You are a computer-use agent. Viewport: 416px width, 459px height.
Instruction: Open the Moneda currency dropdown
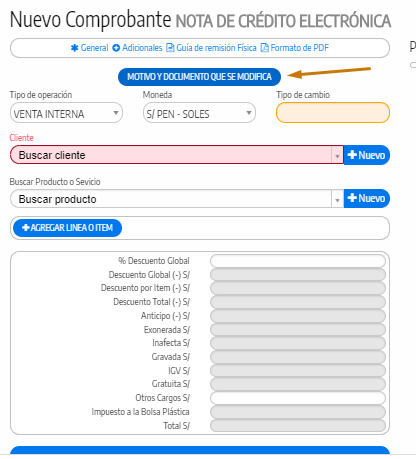[x=199, y=113]
